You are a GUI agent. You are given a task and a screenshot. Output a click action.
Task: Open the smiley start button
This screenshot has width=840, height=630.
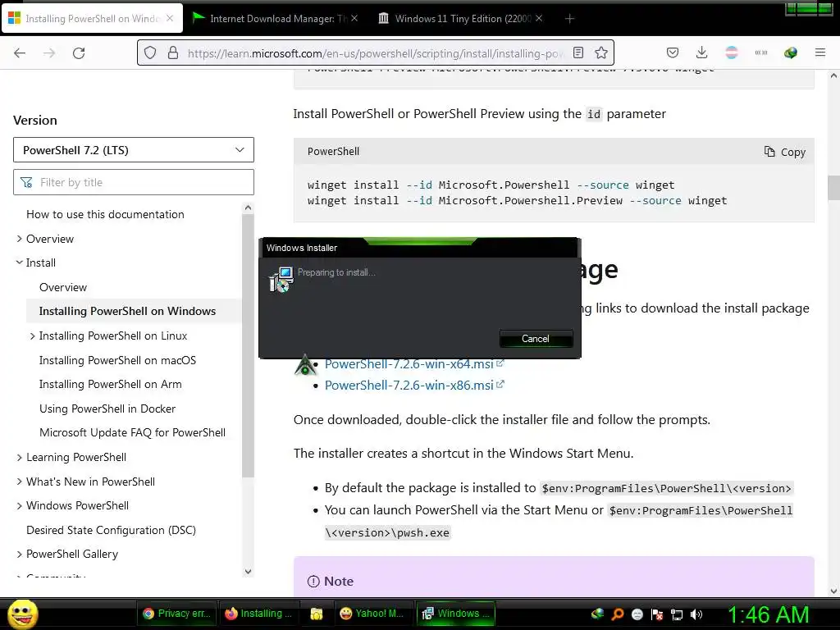pos(22,614)
